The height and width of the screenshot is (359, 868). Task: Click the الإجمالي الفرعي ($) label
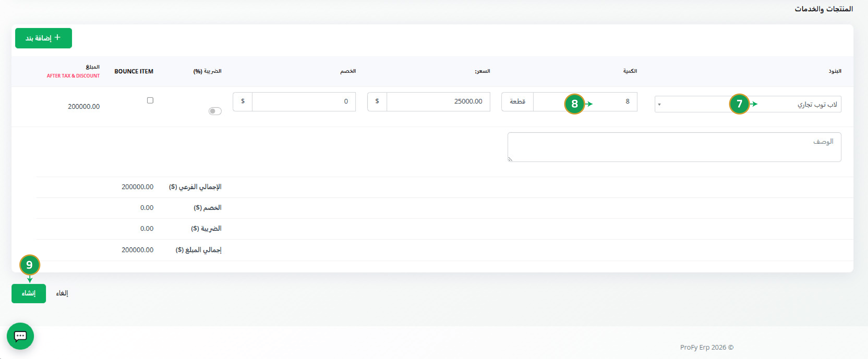coord(195,187)
